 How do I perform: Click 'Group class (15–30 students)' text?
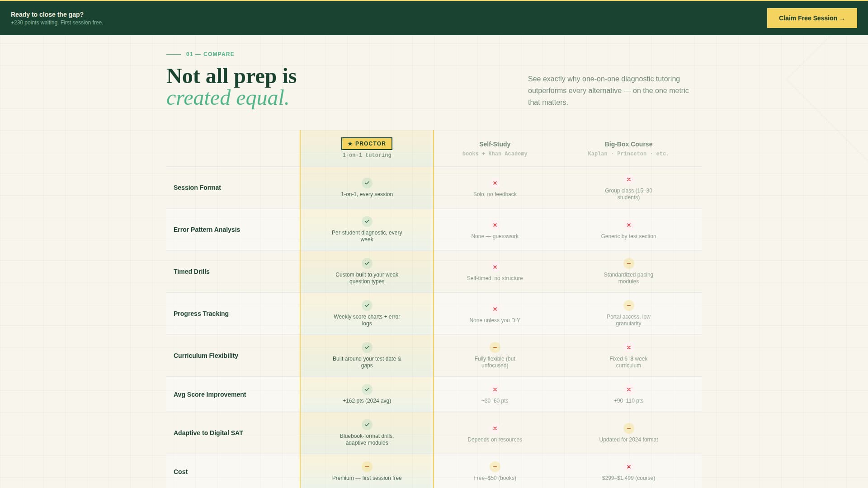628,194
